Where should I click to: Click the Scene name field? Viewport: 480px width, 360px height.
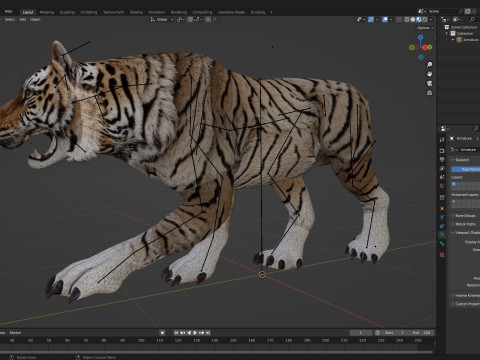(445, 11)
